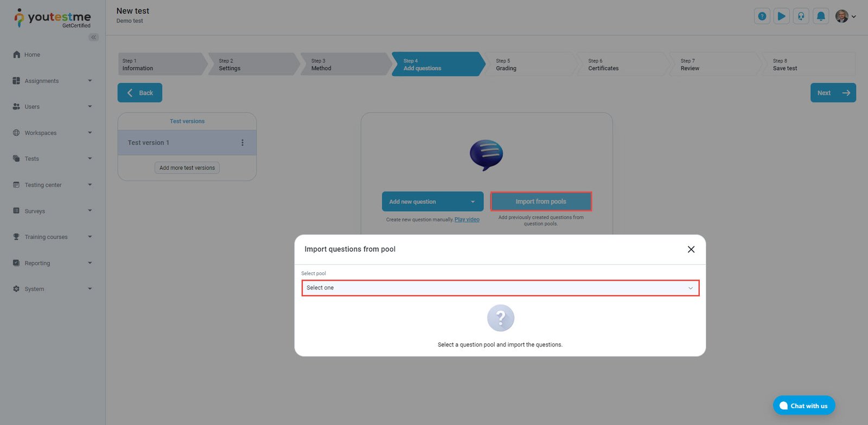
Task: Expand the Testing center menu arrow
Action: click(90, 185)
